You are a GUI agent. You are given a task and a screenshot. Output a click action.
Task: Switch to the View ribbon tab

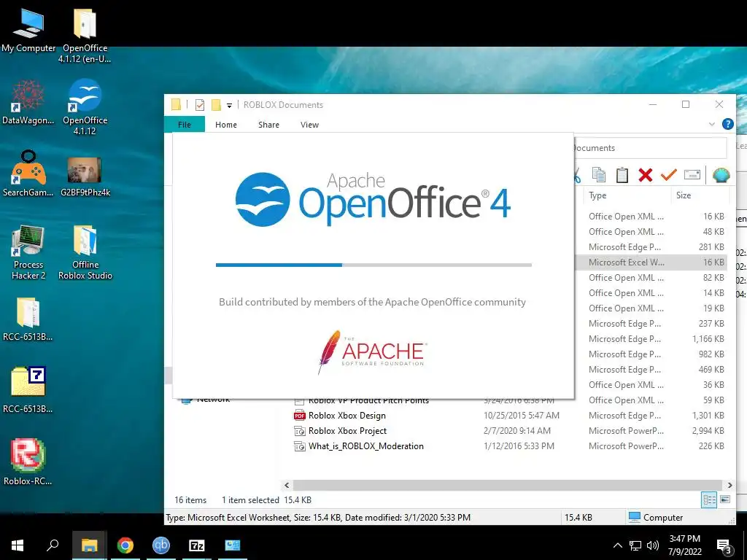coord(309,124)
